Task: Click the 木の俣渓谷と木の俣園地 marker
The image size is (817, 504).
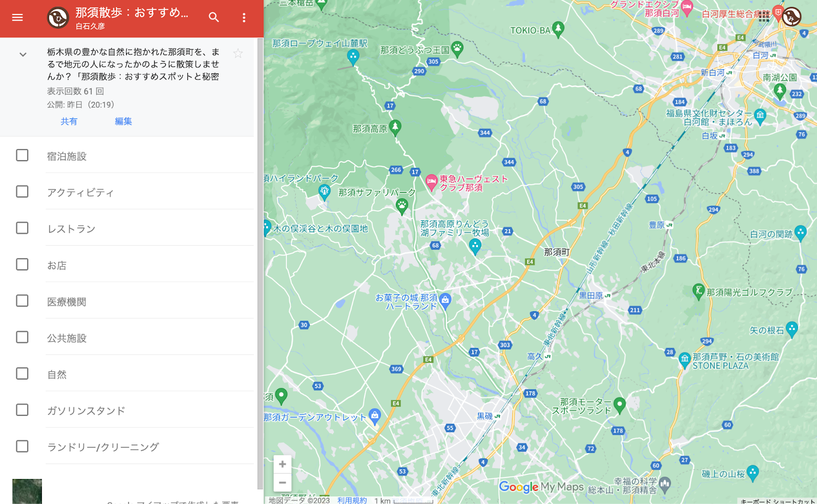Action: 267,228
